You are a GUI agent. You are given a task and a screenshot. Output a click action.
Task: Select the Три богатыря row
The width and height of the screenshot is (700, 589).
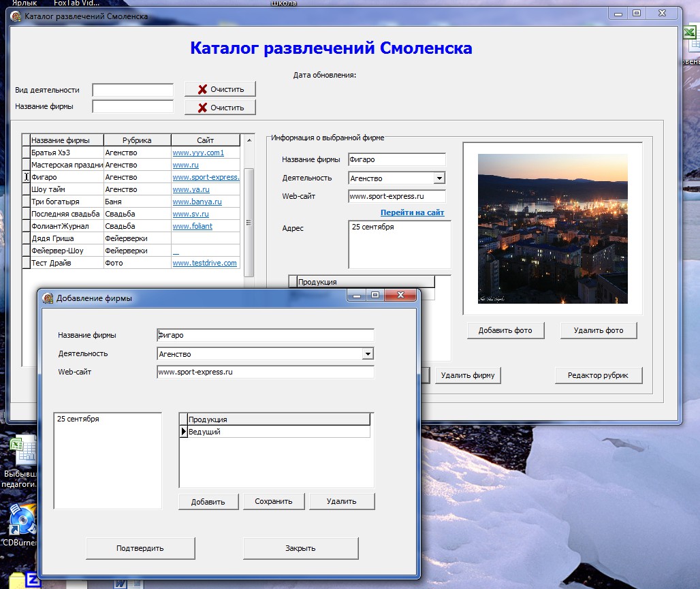(131, 202)
